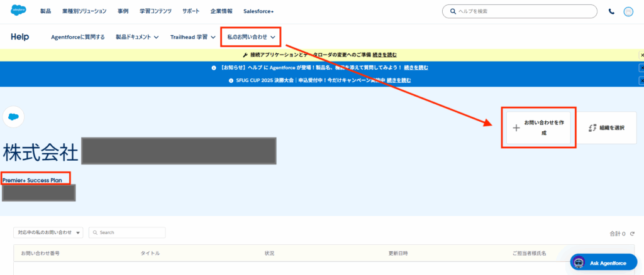Click the Salesforce cloud logo in header
Screen dimensions: 644x275
coord(18,11)
